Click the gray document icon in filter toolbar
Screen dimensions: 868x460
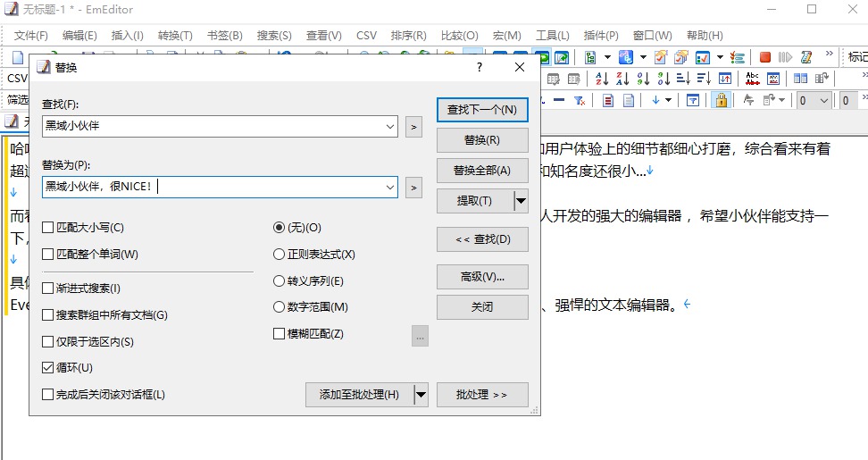coord(629,100)
